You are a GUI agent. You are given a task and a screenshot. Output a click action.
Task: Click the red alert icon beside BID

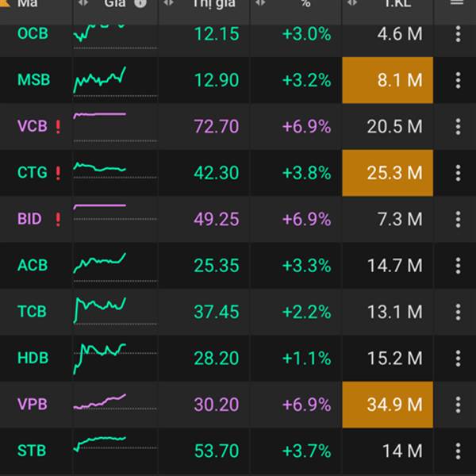(58, 220)
